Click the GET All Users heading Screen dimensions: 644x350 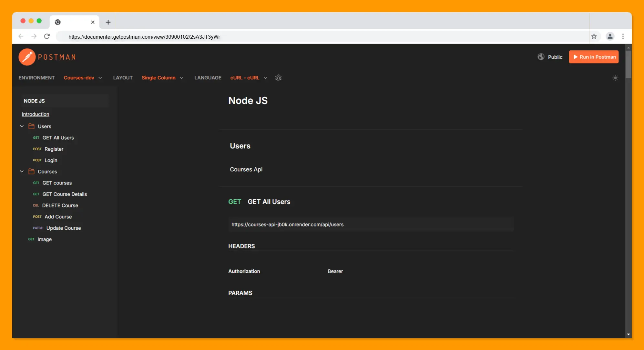269,202
